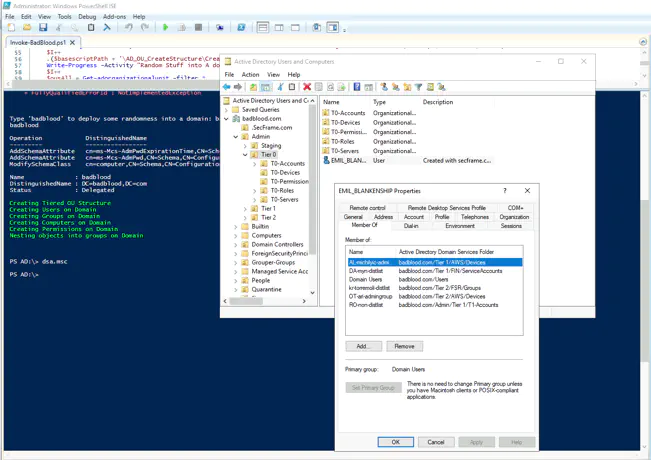The height and width of the screenshot is (460, 651).
Task: Click the Find objects icon in ADUC toolbar
Action: tap(430, 87)
